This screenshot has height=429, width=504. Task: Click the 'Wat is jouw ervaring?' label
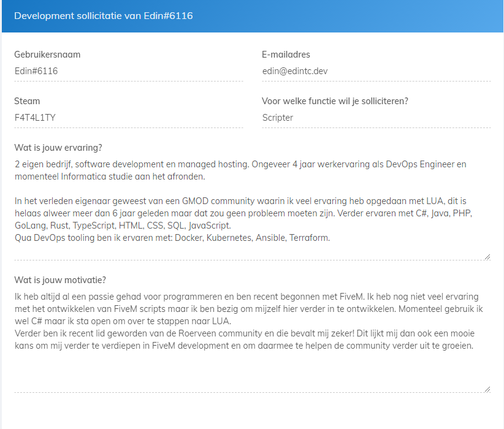click(x=58, y=148)
